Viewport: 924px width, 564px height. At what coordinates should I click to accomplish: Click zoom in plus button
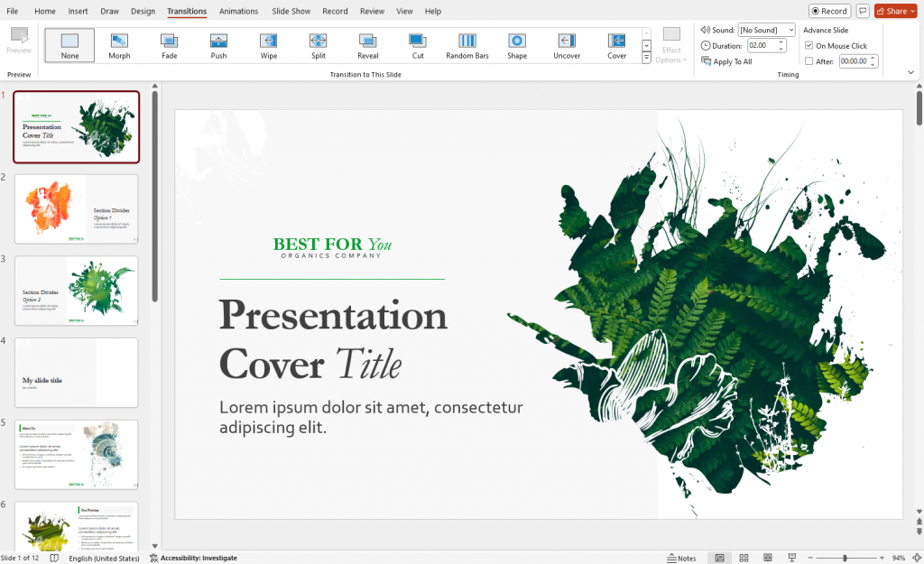point(882,558)
